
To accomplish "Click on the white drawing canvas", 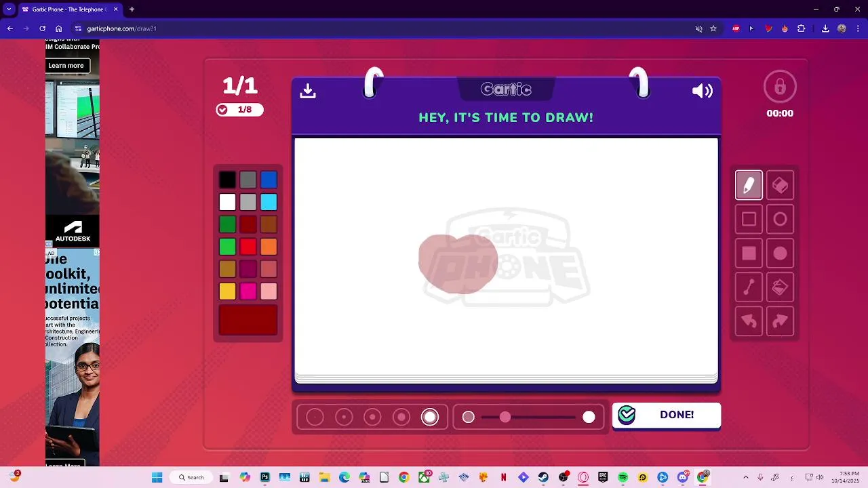I will coord(506,256).
